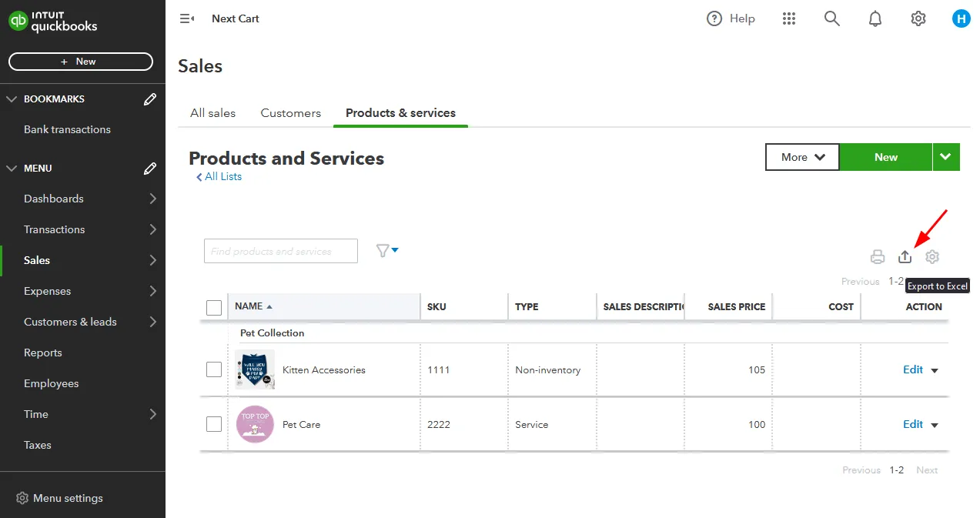Open Help from the question mark icon
The height and width of the screenshot is (518, 980).
pyautogui.click(x=714, y=18)
